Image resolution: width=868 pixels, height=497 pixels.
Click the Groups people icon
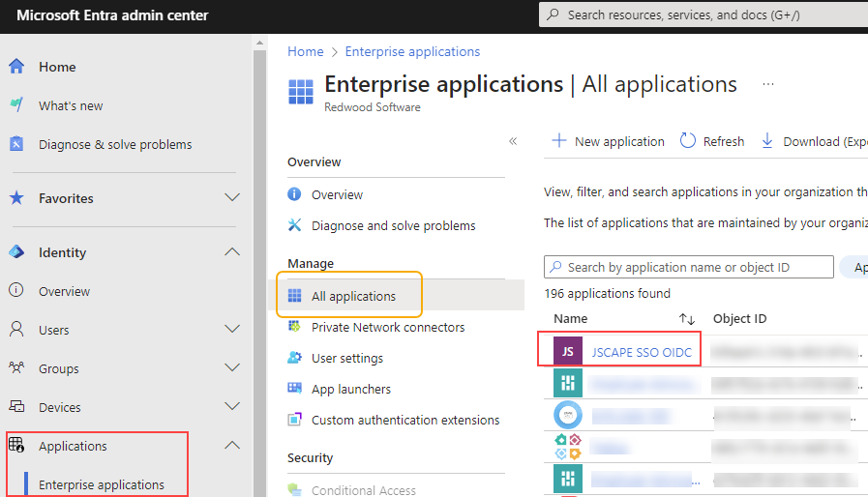coord(16,367)
